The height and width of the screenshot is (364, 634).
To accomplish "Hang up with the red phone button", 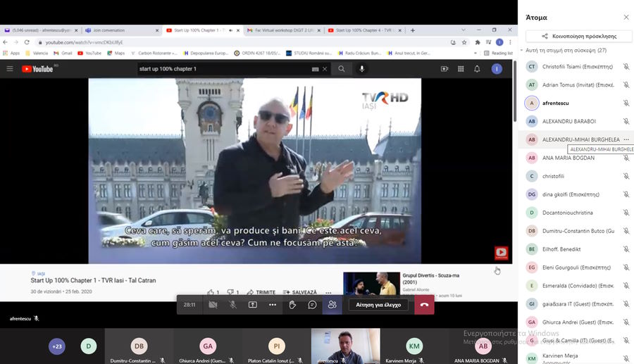I will (424, 305).
